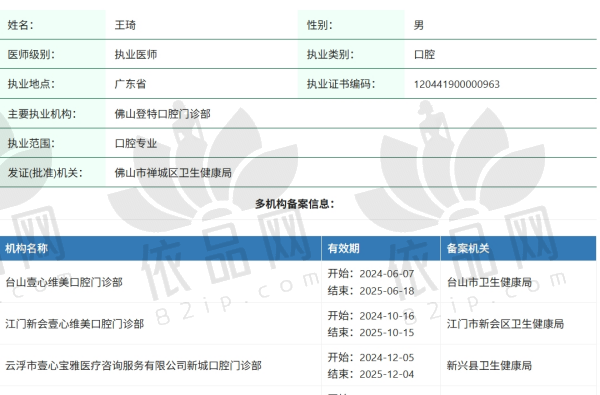Click the 发证(批准)机关 label
The width and height of the screenshot is (600, 395).
45,173
